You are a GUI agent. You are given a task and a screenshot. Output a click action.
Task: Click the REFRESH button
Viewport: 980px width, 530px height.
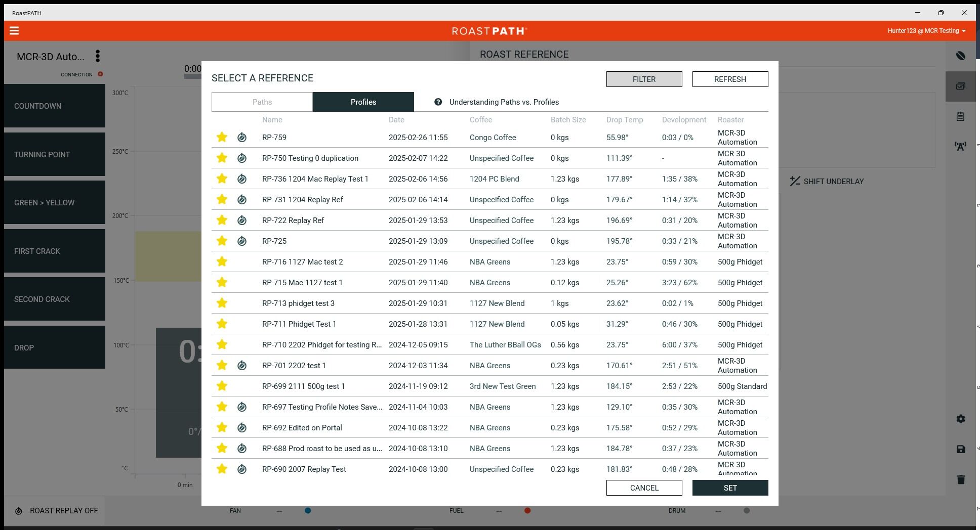click(730, 79)
